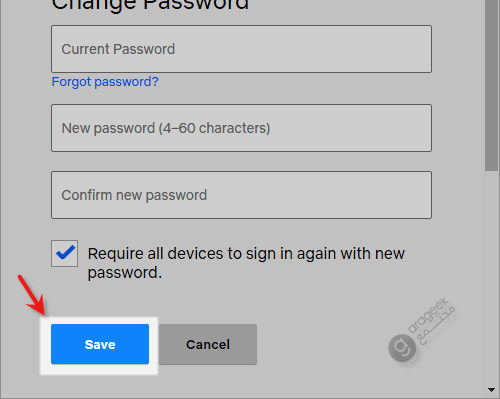500x399 pixels.
Task: Select the Confirm new password field
Action: point(241,195)
